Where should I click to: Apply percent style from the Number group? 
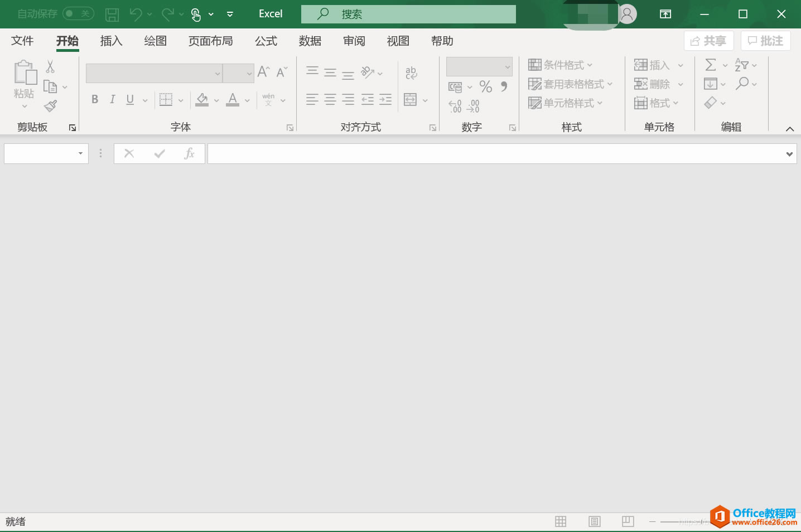pos(485,87)
